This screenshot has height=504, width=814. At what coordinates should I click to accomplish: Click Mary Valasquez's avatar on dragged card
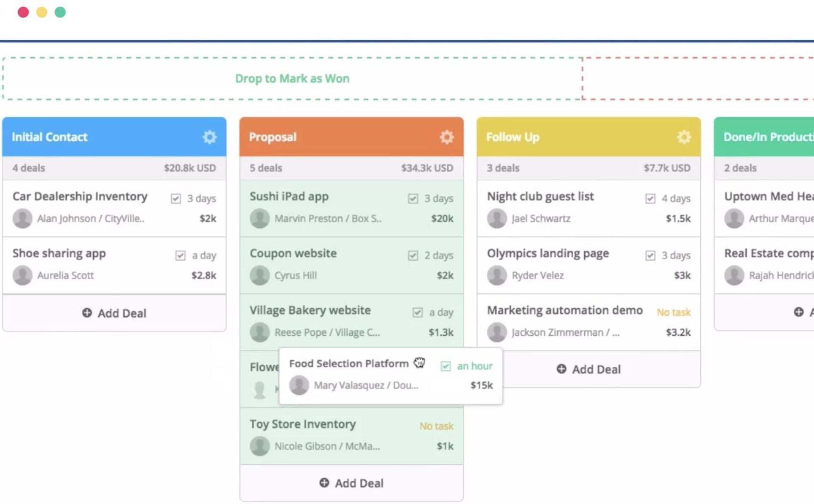[x=299, y=385]
